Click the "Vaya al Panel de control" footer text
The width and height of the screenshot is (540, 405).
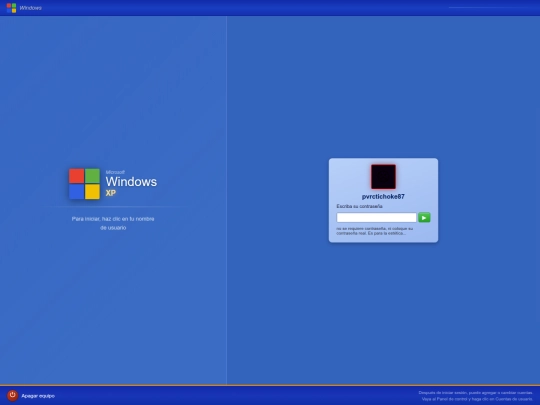[x=477, y=399]
